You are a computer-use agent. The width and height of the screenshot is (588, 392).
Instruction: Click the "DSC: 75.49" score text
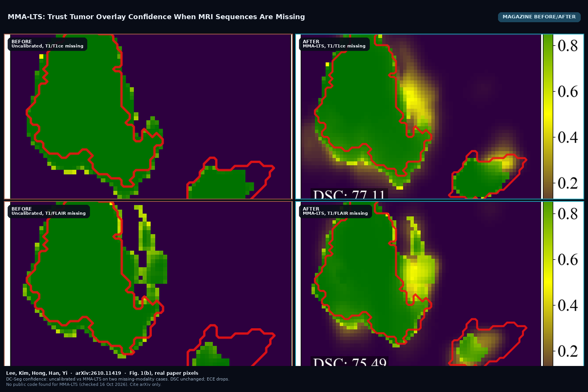tap(349, 361)
